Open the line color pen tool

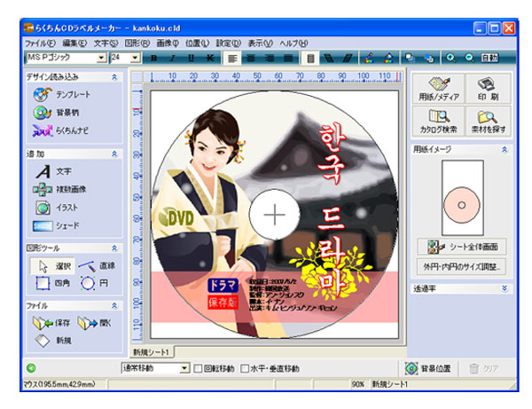[x=369, y=58]
